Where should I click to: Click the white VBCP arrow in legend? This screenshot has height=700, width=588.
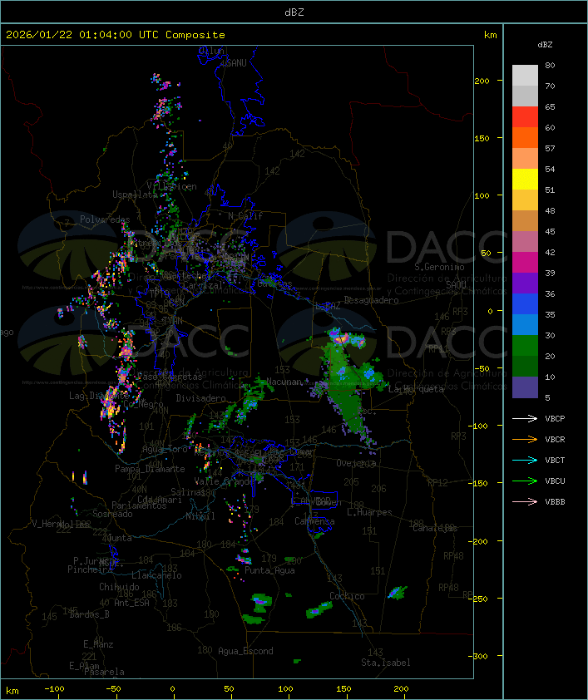point(526,418)
